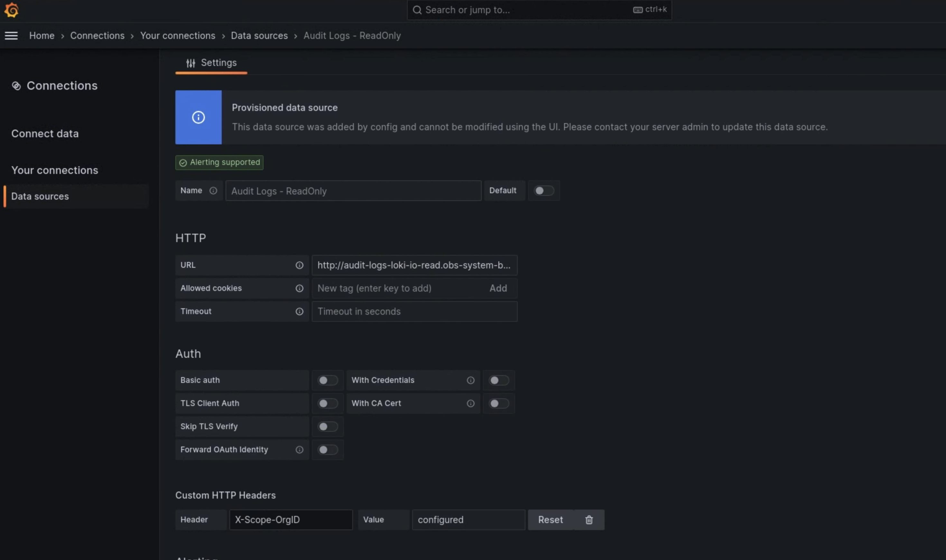The height and width of the screenshot is (560, 946).
Task: Click the Settings tab icon
Action: (x=191, y=63)
